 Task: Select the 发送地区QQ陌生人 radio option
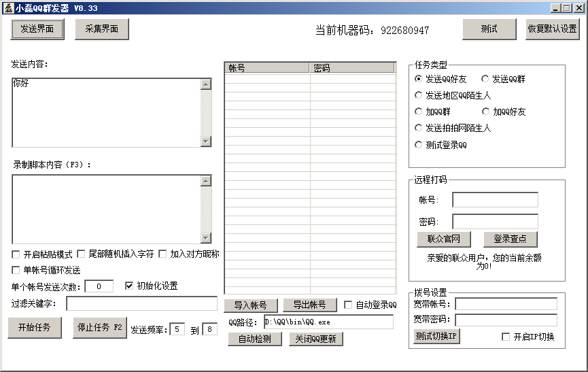419,95
